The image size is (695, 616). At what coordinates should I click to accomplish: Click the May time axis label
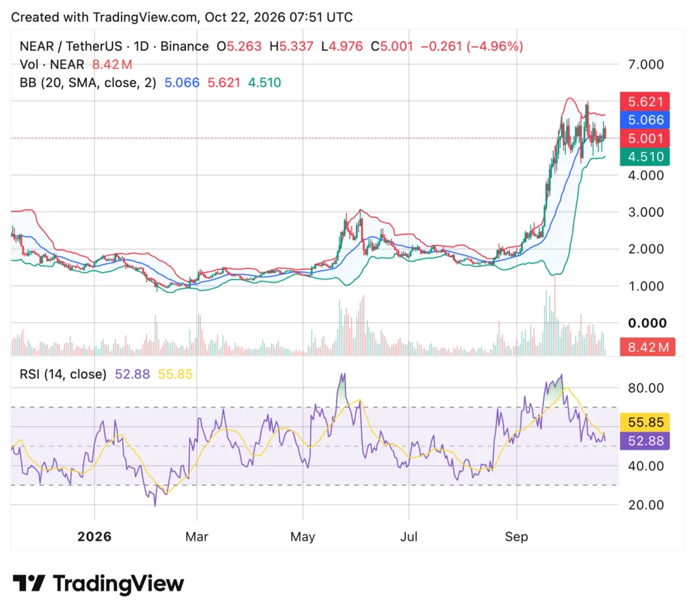coord(303,537)
